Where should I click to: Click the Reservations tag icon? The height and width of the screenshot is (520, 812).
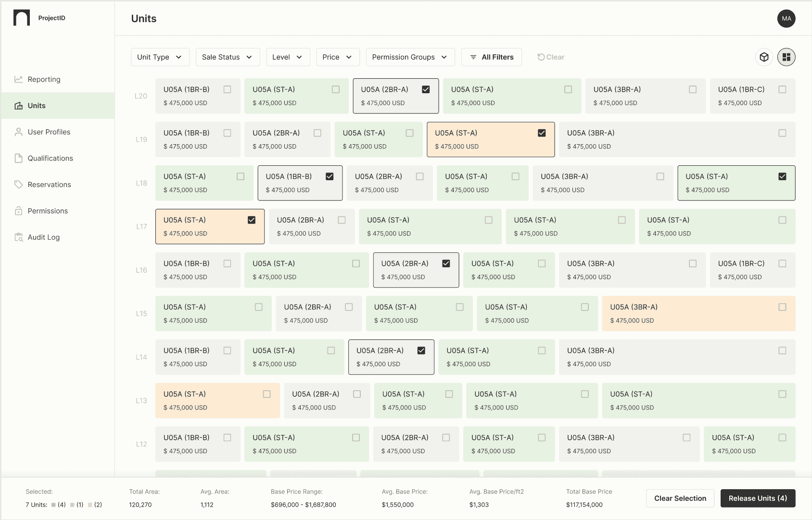[x=19, y=185]
